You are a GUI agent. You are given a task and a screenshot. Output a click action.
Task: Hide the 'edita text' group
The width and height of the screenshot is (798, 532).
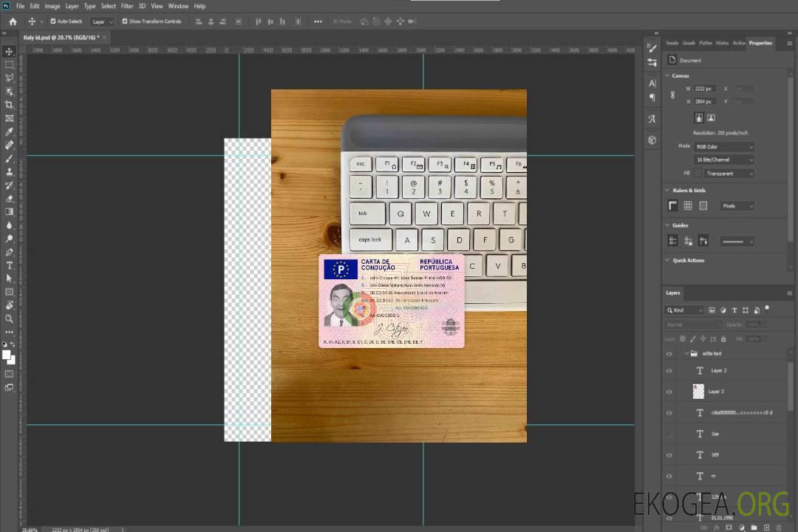[x=669, y=354]
